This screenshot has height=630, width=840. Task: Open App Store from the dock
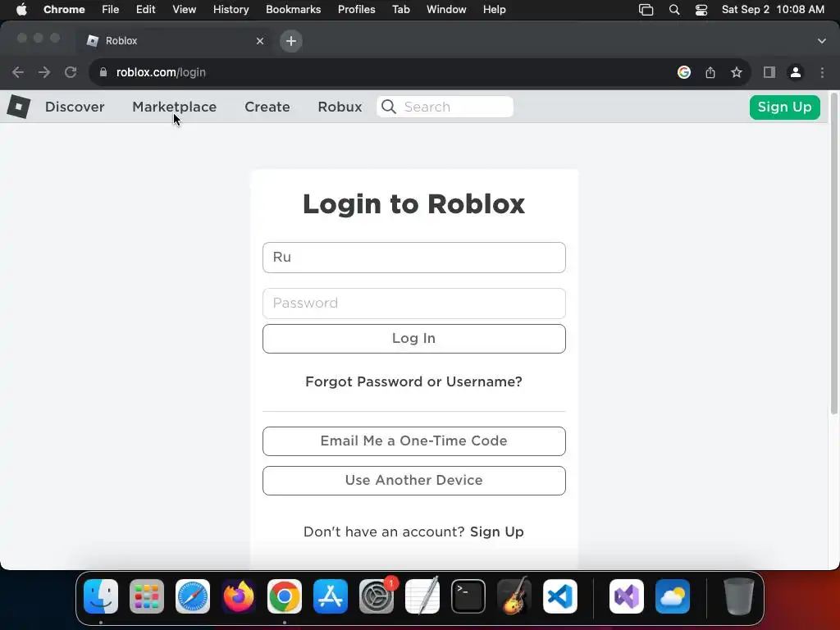coord(331,596)
